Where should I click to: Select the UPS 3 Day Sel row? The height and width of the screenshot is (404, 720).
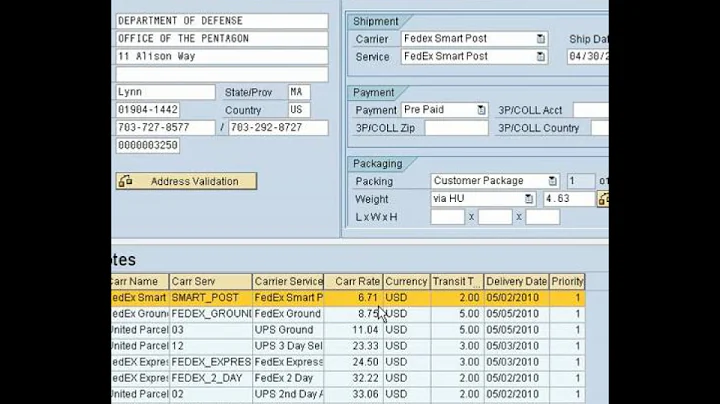click(x=348, y=346)
